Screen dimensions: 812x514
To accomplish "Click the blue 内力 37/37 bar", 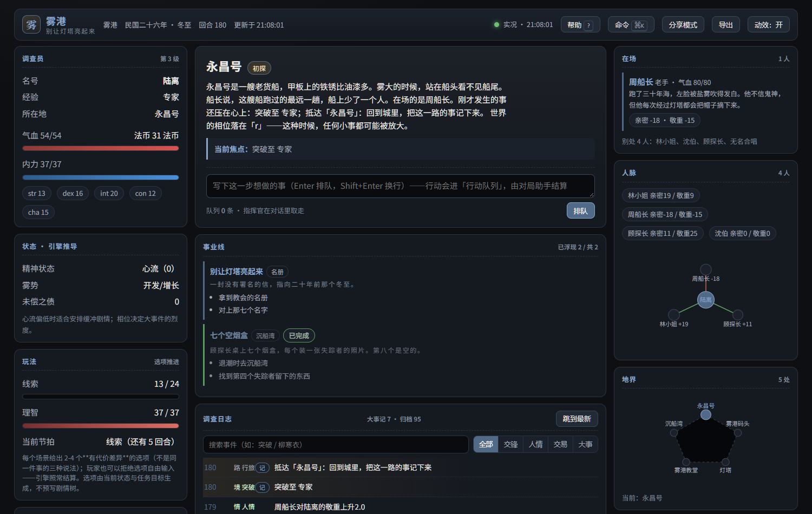I will point(101,177).
